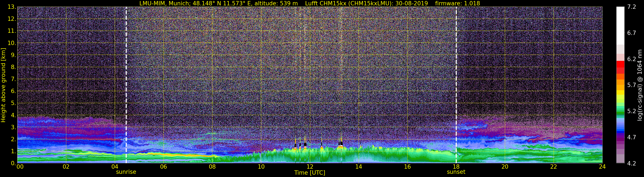
Task: Click the white dashed sunrise marker line
Action: (126, 85)
